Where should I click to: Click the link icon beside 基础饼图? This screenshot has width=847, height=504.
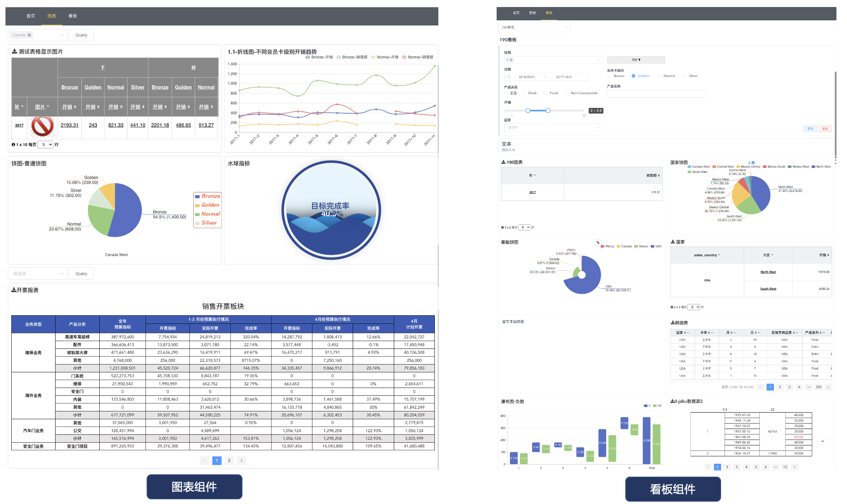point(598,243)
